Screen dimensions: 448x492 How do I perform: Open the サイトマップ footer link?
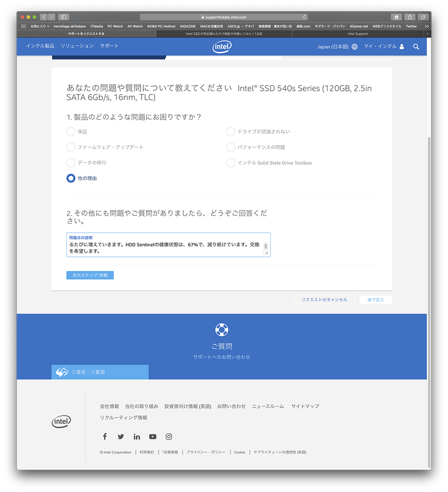click(305, 406)
